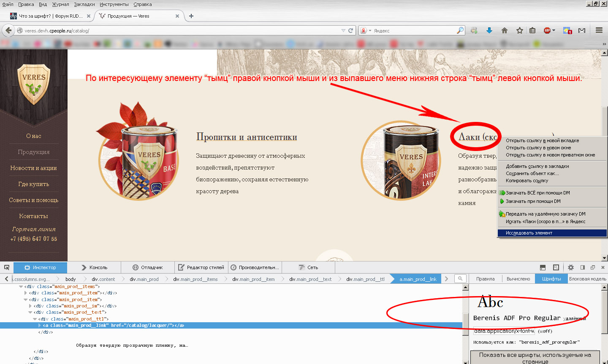Close the developer tools panel
Screen dimensions: 608x364
coord(603,267)
